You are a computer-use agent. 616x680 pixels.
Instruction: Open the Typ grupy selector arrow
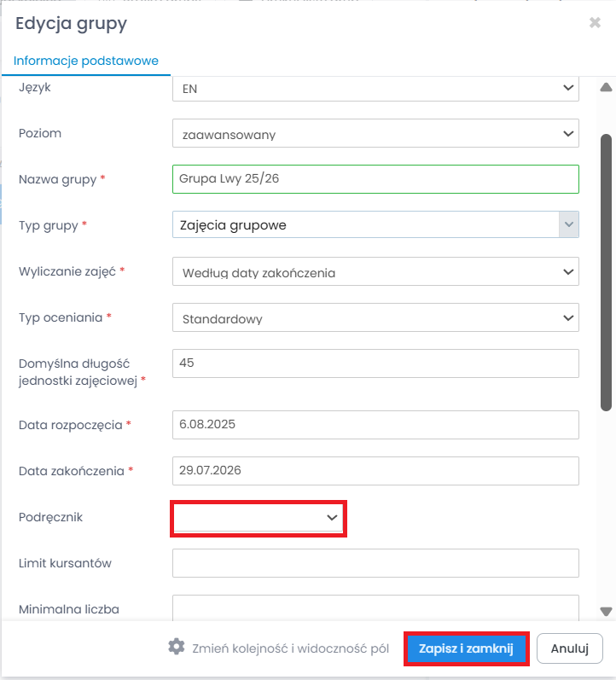(x=568, y=225)
